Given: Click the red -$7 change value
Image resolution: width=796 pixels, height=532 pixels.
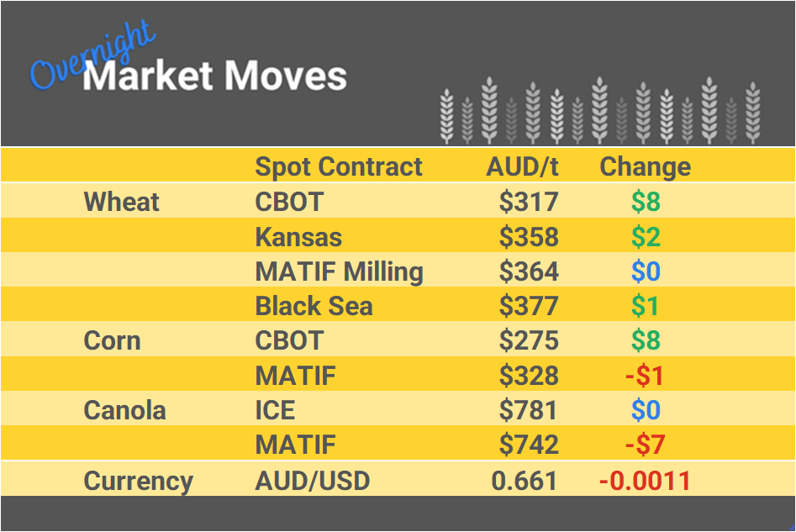Looking at the screenshot, I should pyautogui.click(x=645, y=445).
